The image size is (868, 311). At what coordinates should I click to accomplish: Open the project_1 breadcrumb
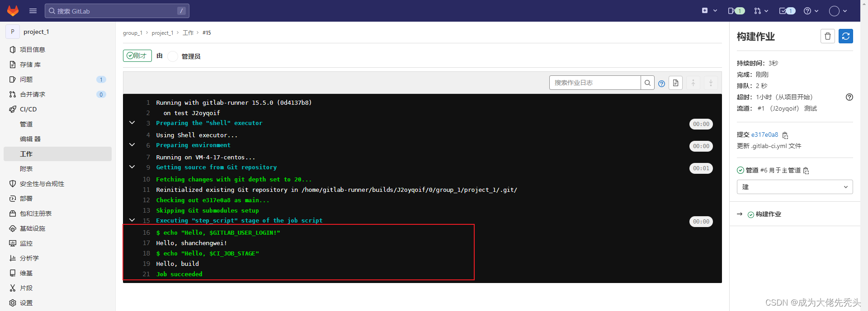162,33
